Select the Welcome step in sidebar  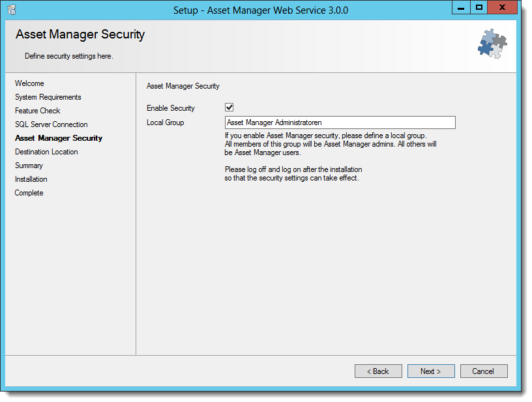click(x=29, y=83)
